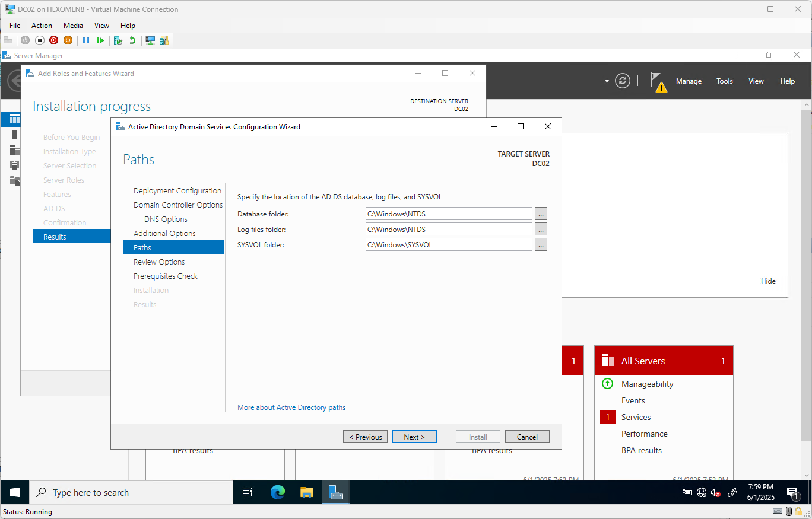Click the battery/power tray icon
This screenshot has width=812, height=519.
coord(687,492)
